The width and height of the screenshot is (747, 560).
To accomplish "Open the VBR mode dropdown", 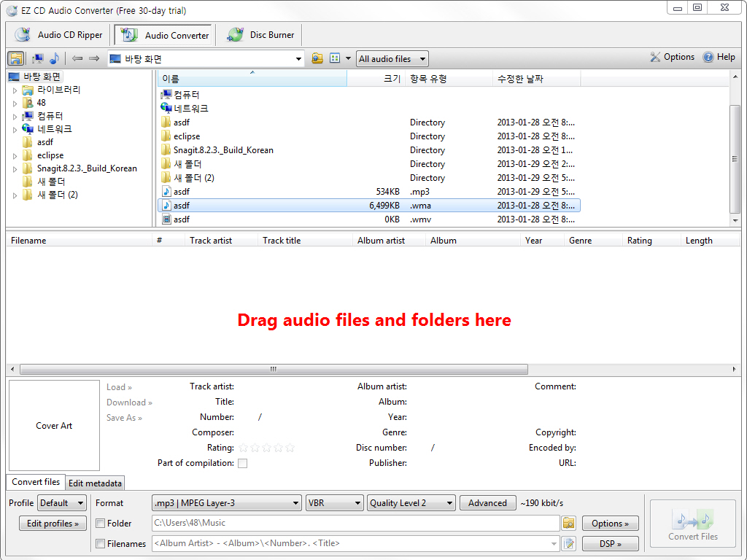I will click(x=334, y=503).
